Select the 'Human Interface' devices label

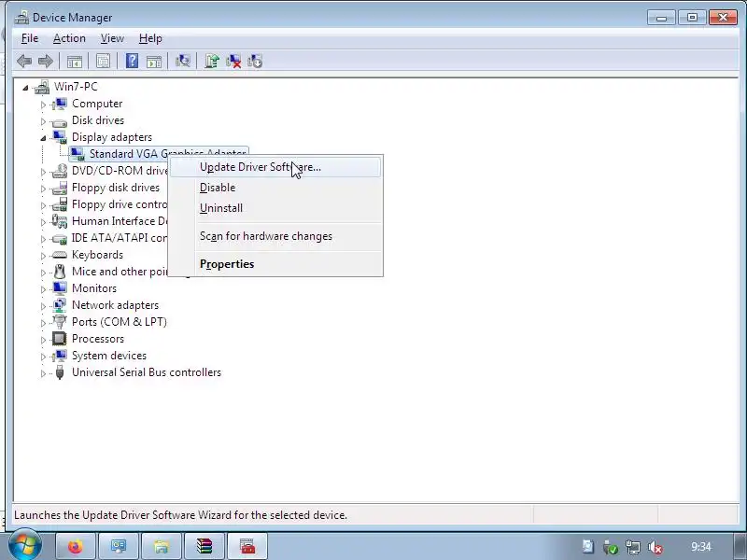click(x=120, y=221)
